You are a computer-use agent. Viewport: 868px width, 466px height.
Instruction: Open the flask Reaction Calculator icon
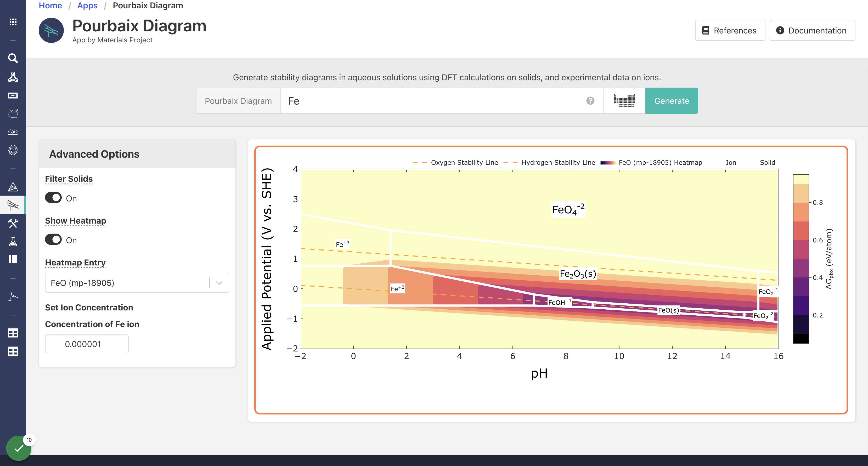click(13, 241)
